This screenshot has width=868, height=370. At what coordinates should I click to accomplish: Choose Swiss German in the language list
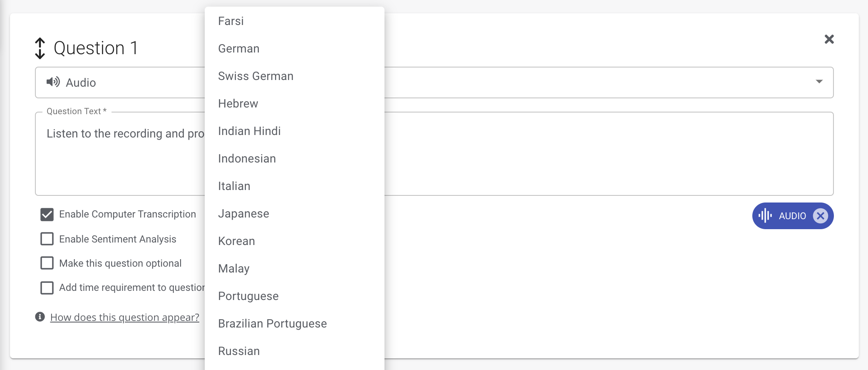[255, 76]
